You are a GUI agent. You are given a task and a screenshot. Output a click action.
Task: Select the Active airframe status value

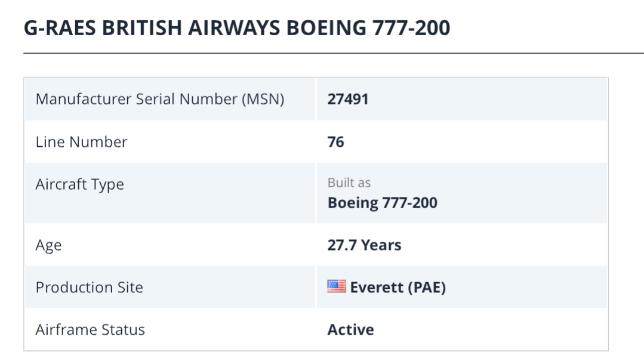(x=350, y=329)
